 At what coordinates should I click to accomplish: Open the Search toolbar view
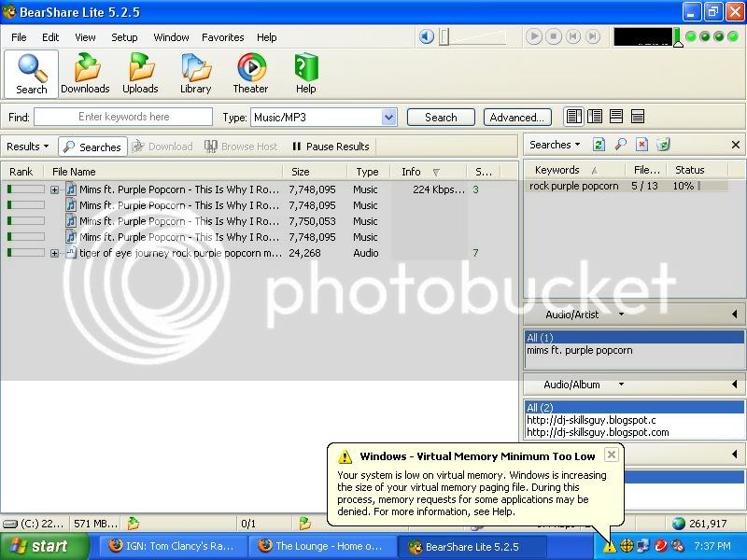point(32,75)
